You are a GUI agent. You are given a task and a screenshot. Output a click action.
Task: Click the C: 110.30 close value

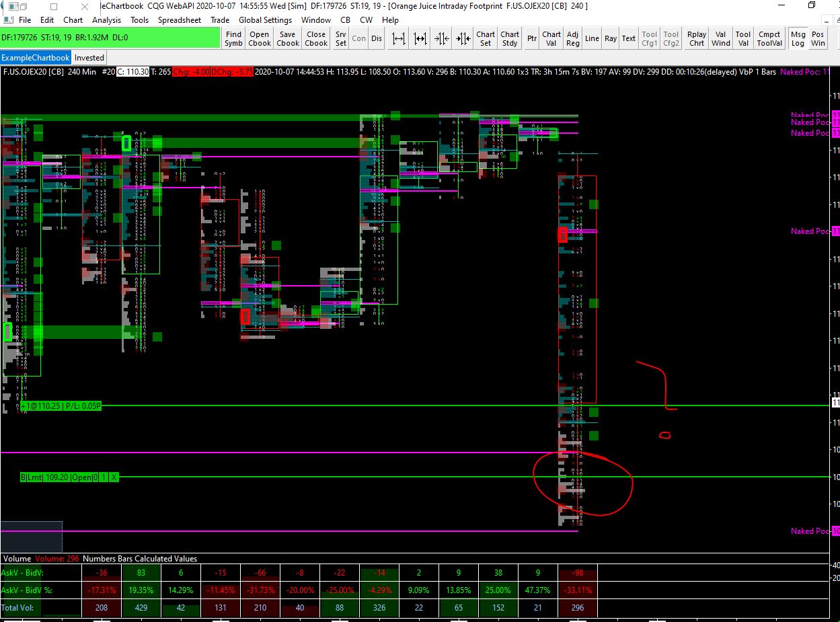(132, 72)
